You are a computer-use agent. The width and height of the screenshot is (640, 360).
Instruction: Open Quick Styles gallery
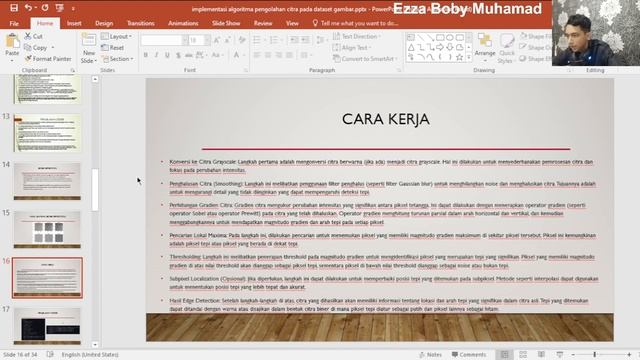507,48
